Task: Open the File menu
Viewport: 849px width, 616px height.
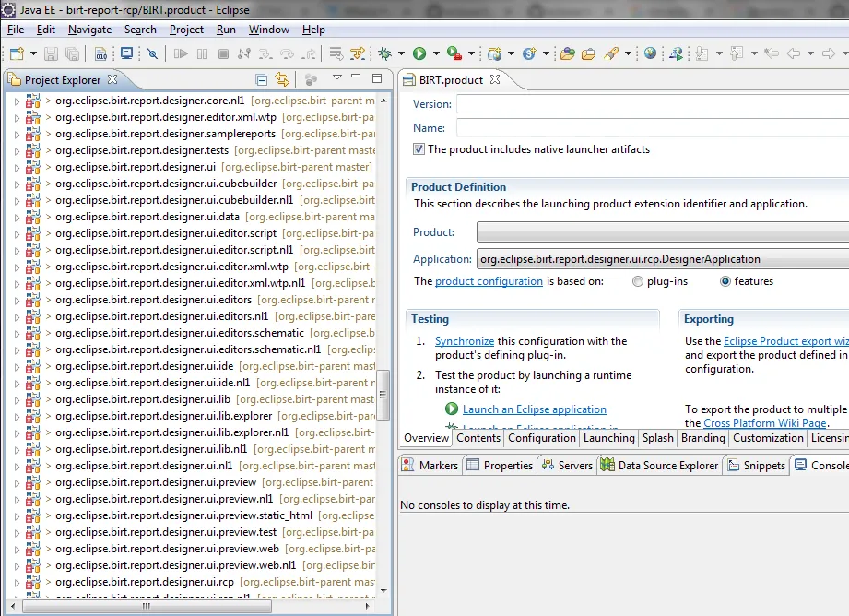Action: (x=16, y=30)
